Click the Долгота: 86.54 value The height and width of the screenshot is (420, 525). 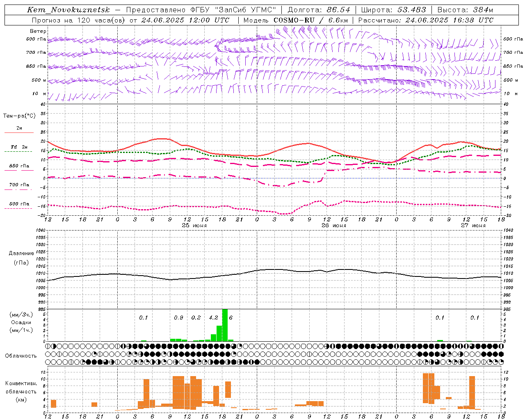[x=319, y=10]
